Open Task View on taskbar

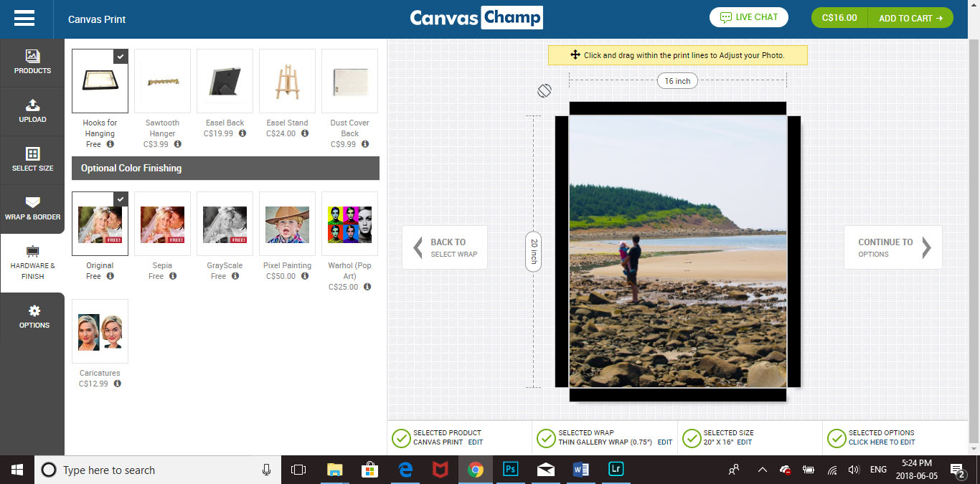click(x=298, y=470)
